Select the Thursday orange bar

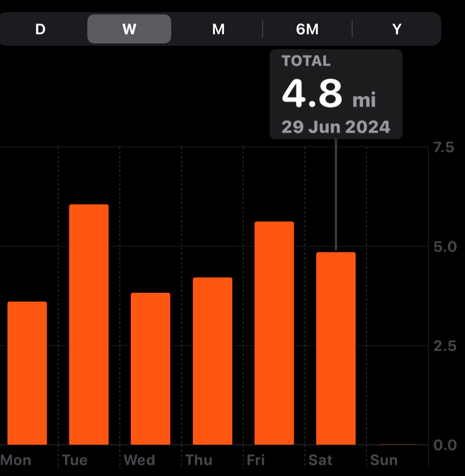point(213,361)
